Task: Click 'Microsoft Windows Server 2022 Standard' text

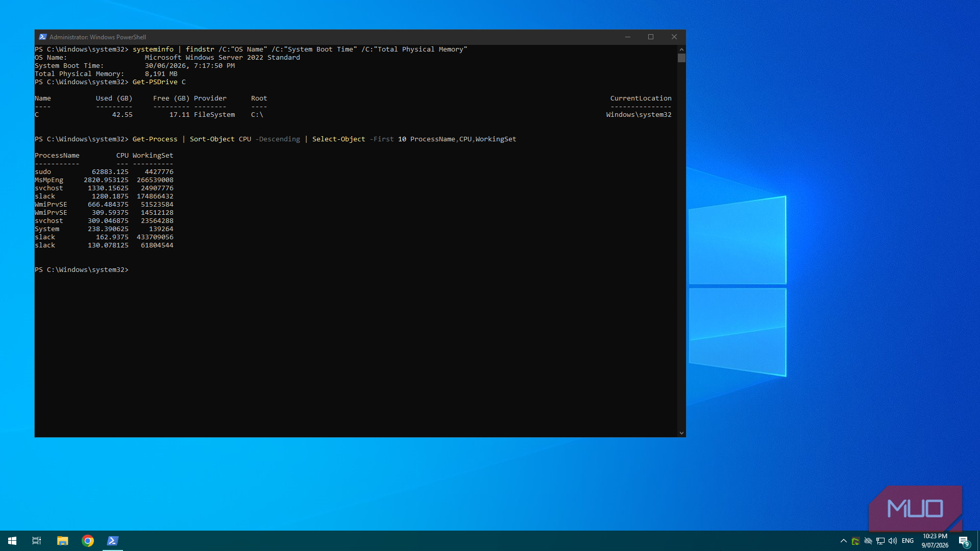Action: [223, 58]
